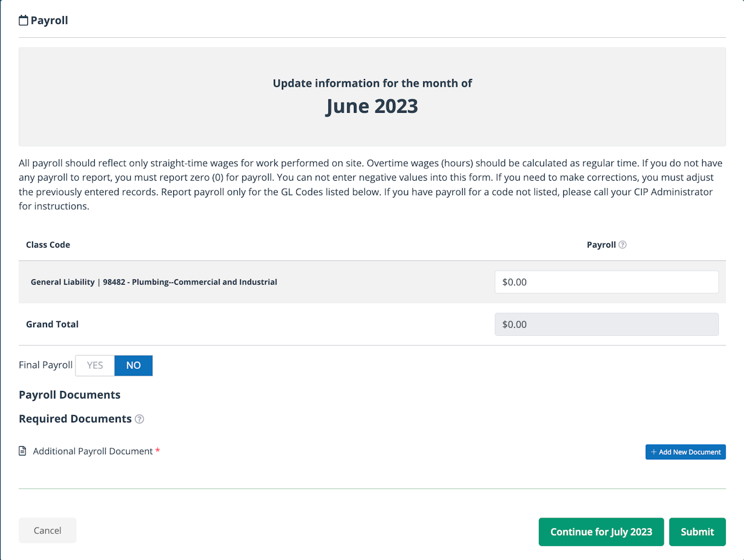Click the calendar icon beside the Payroll title
Image resolution: width=744 pixels, height=560 pixels.
click(23, 20)
